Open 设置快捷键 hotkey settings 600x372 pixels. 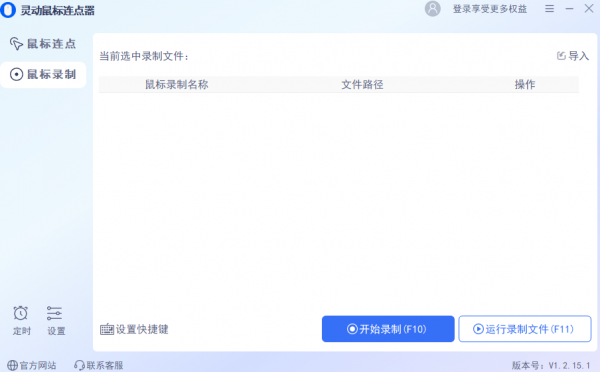click(134, 329)
